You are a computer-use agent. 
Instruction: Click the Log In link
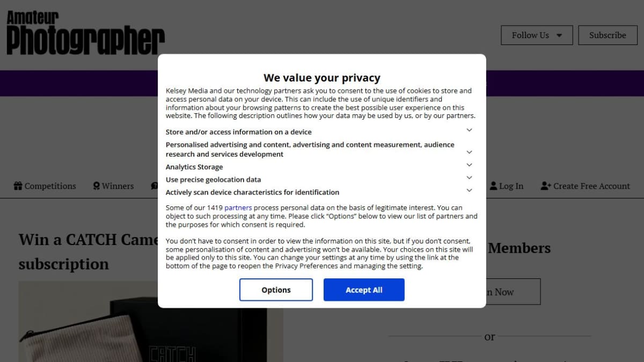(x=507, y=186)
